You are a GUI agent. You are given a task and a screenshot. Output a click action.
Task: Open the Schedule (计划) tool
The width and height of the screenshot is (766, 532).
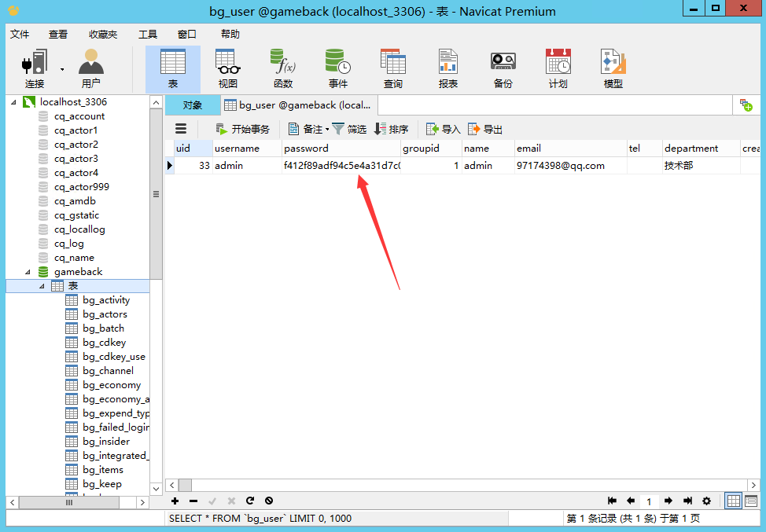click(x=558, y=68)
